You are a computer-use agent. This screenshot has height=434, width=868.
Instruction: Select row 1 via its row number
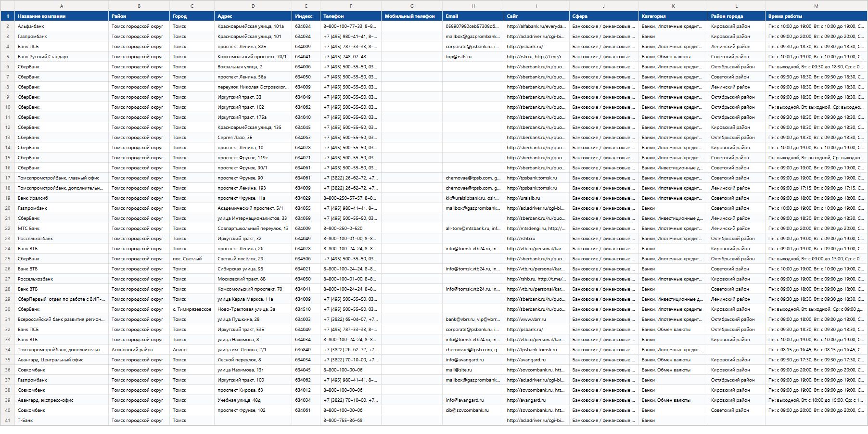pyautogui.click(x=8, y=16)
